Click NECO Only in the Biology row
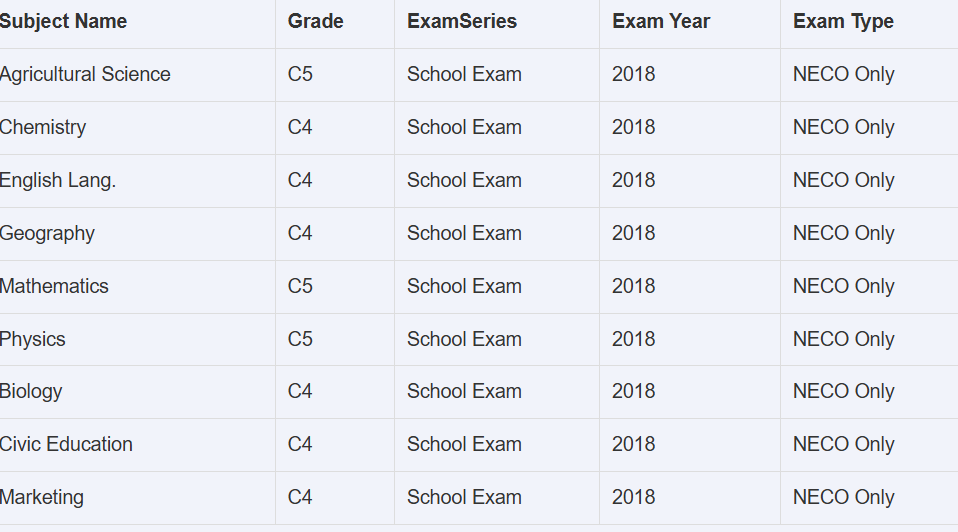The width and height of the screenshot is (958, 532). (843, 391)
